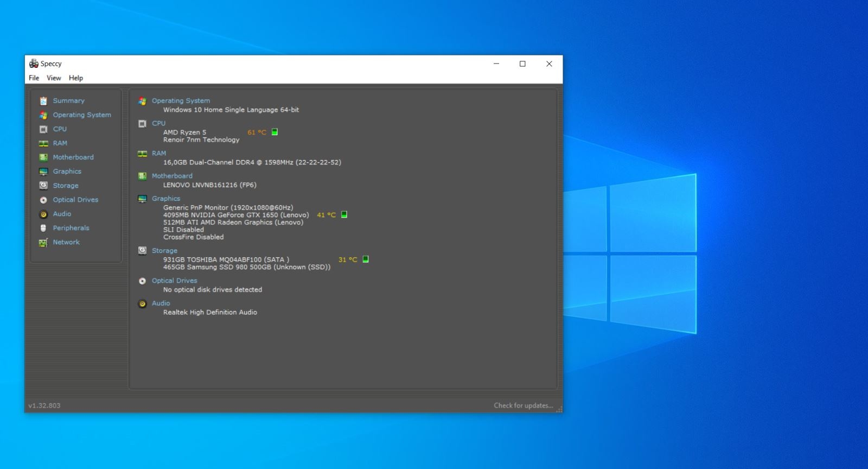The width and height of the screenshot is (868, 469).
Task: Open Audio heading link in summary
Action: coord(161,303)
